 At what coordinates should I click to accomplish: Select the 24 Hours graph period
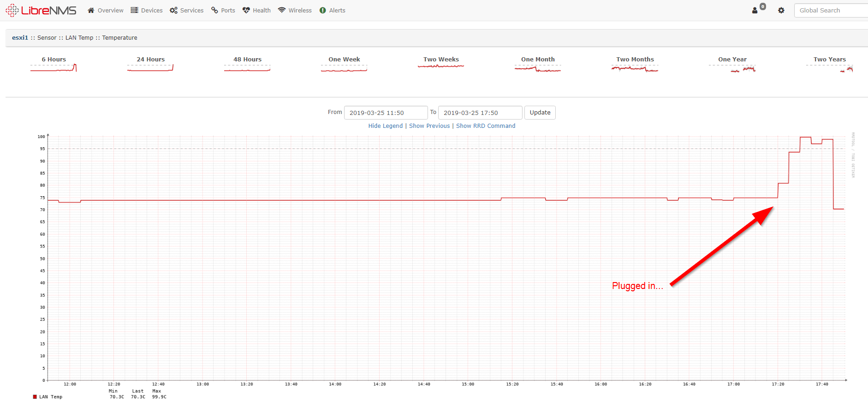click(150, 59)
